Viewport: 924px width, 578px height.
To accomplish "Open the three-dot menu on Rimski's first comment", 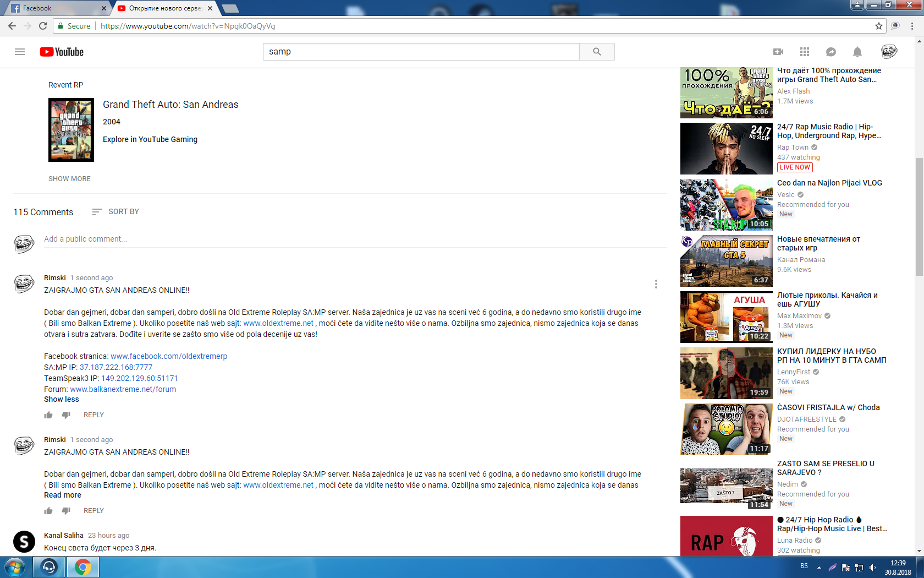I will (656, 284).
